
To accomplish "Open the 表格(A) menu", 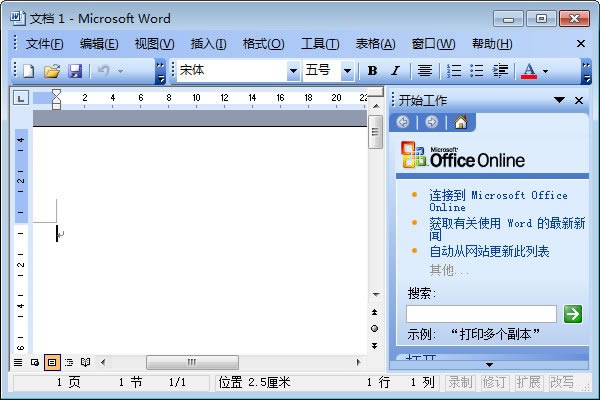I will pyautogui.click(x=375, y=44).
